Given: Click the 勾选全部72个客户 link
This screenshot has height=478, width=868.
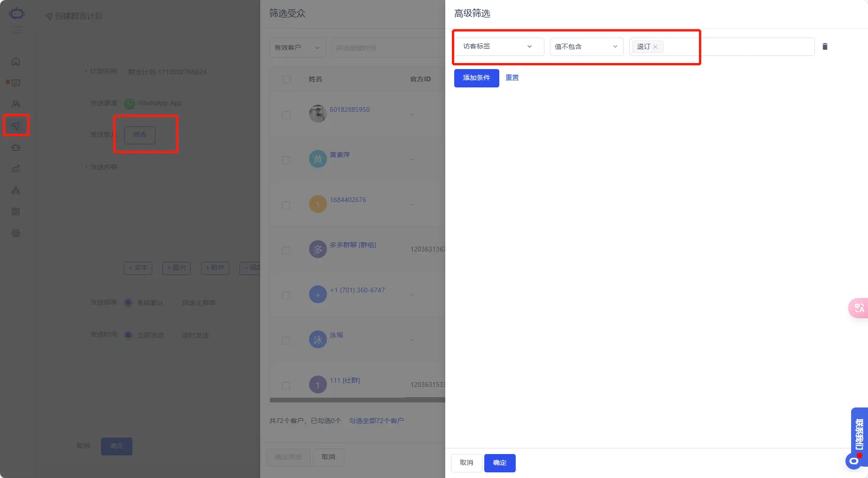Looking at the screenshot, I should pos(376,421).
